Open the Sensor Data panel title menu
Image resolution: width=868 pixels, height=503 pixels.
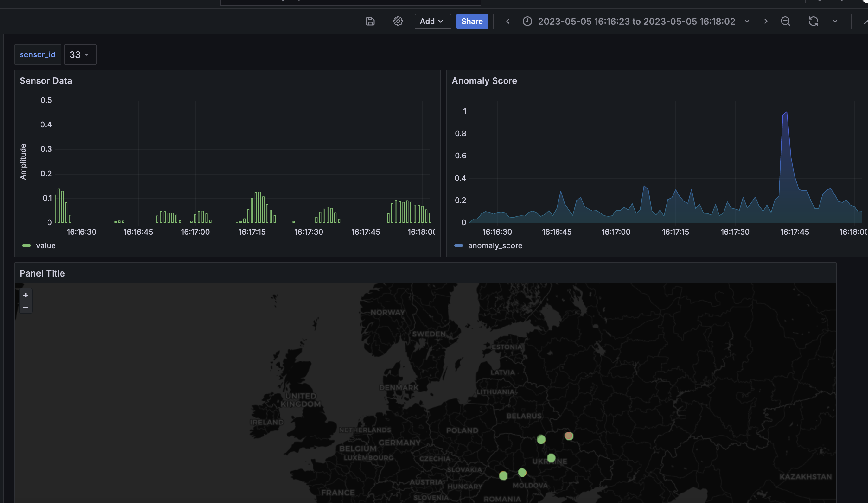(46, 81)
